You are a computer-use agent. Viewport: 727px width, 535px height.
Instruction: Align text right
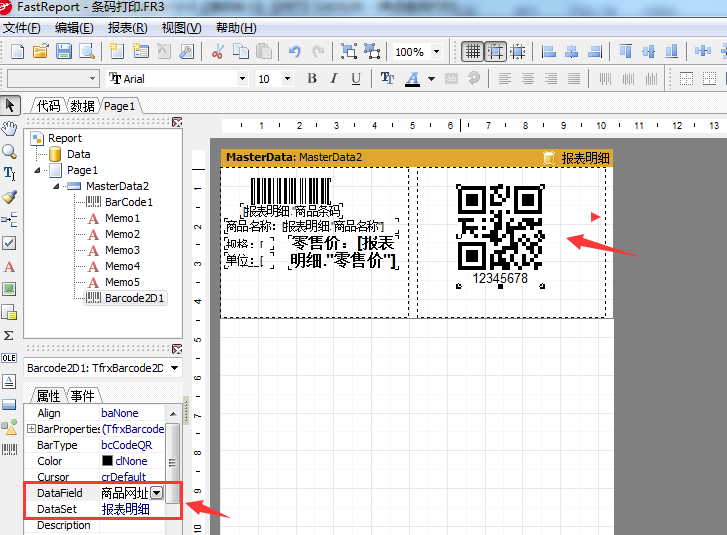click(x=551, y=79)
